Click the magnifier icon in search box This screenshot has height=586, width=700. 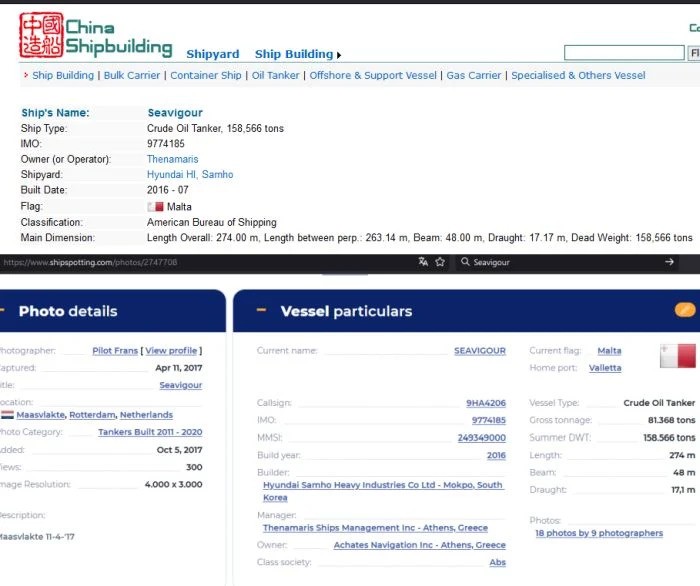click(x=465, y=262)
